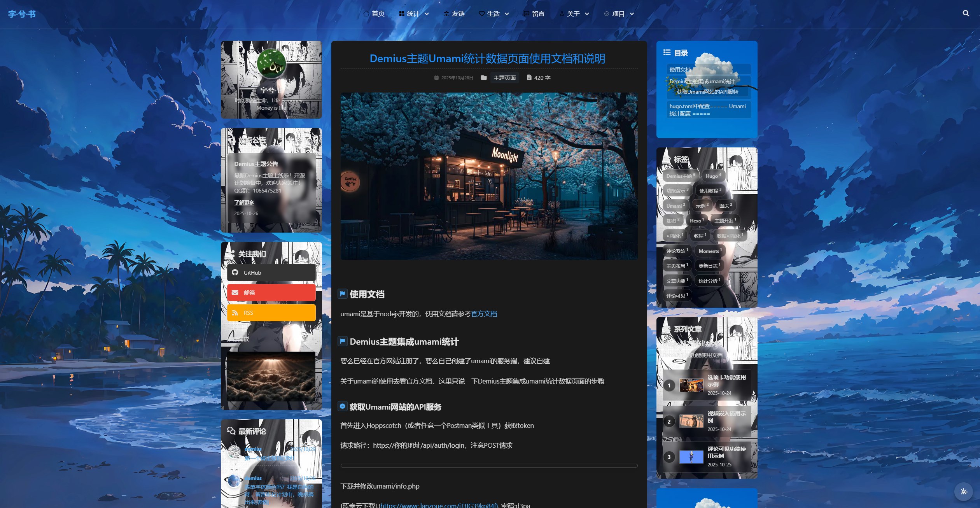The image size is (980, 508).
Task: Click the folder icon beside 主题页面 category
Action: (x=483, y=78)
